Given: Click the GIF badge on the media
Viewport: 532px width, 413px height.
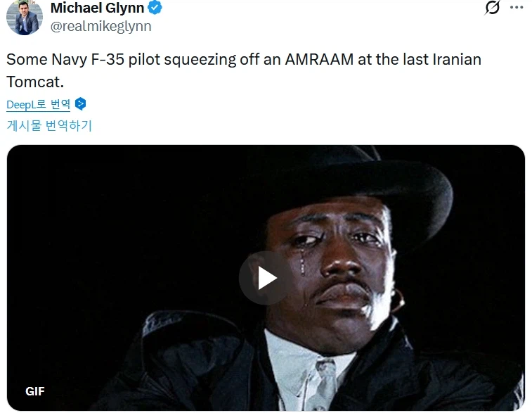Looking at the screenshot, I should 35,392.
